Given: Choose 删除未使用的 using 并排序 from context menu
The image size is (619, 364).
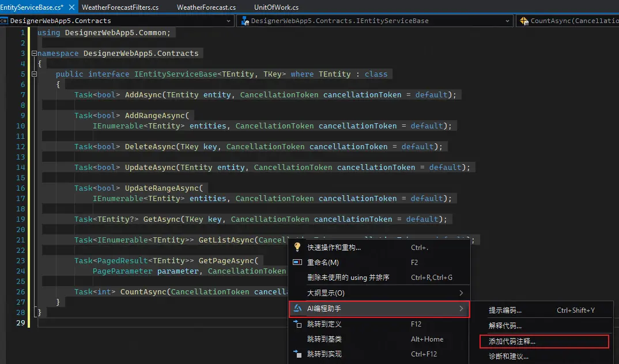Looking at the screenshot, I should (379, 277).
